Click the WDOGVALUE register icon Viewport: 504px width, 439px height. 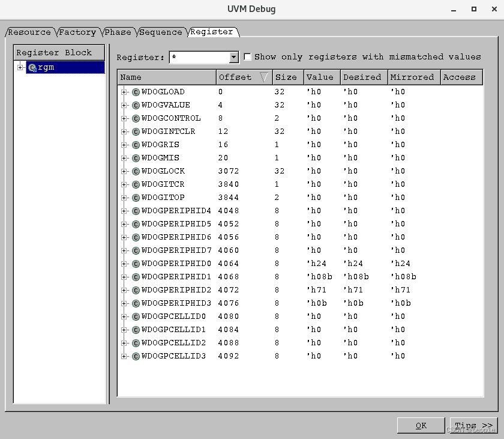136,105
